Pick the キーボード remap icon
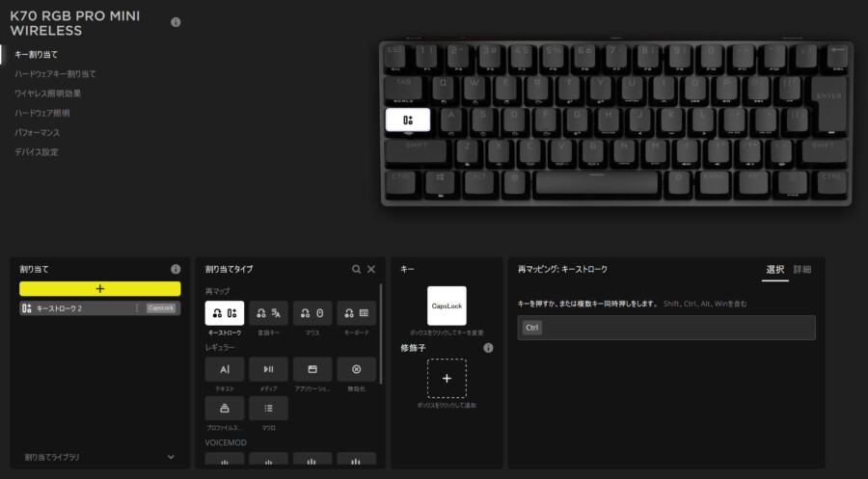The width and height of the screenshot is (868, 479). coord(357,313)
